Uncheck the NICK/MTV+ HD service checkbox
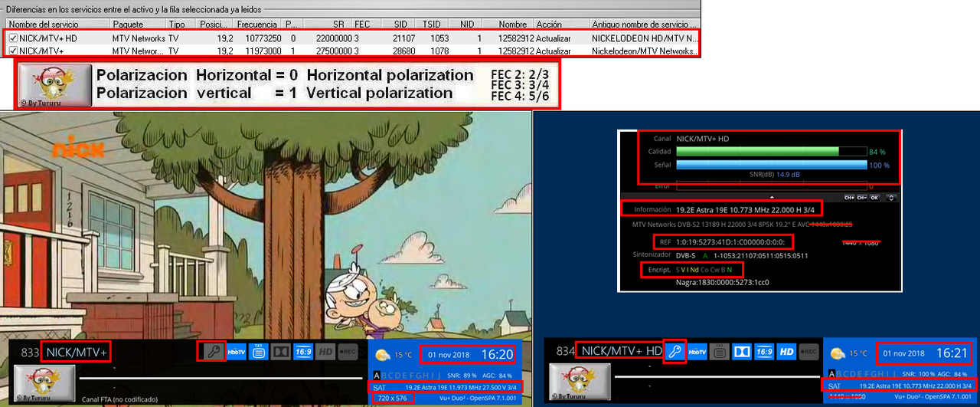 [x=12, y=38]
